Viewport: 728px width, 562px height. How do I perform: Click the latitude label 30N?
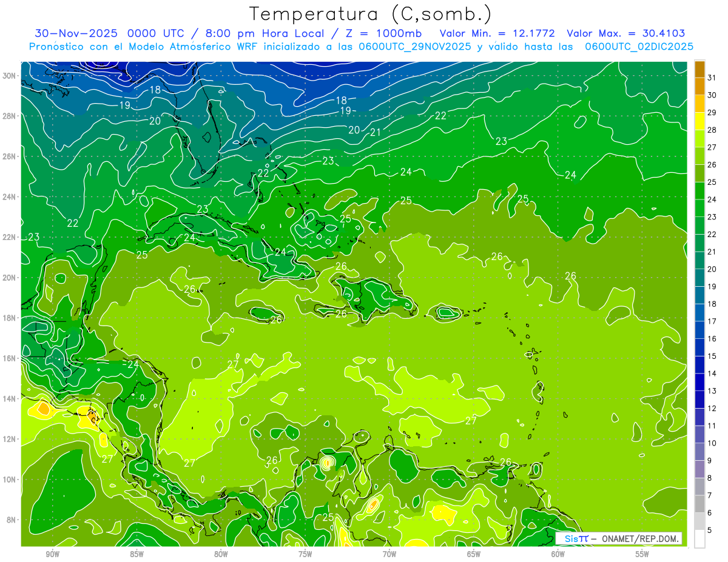point(8,76)
